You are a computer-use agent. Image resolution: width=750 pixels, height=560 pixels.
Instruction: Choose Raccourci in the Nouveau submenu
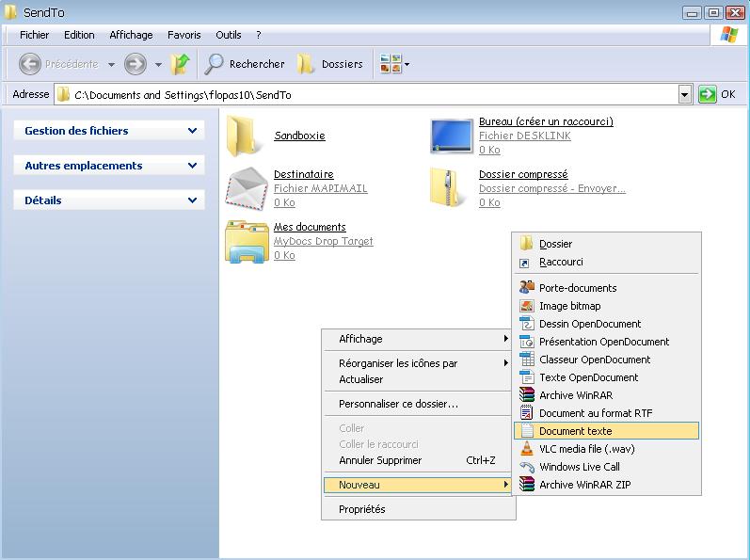607,262
